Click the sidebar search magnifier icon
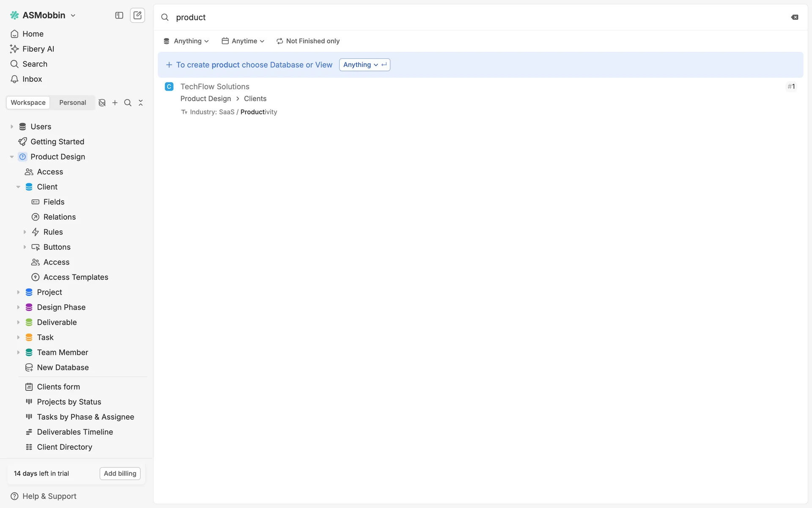 tap(128, 102)
